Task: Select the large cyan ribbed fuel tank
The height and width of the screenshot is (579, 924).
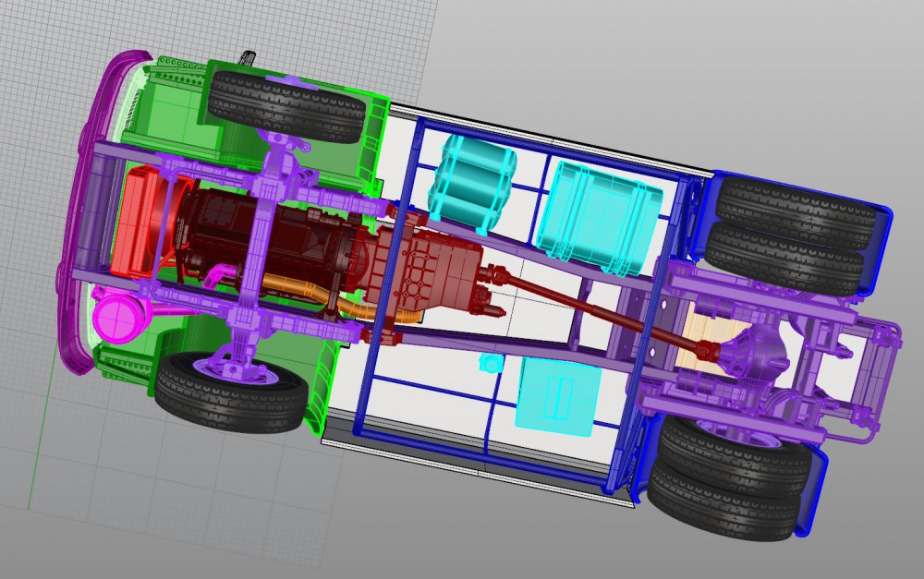Action: coord(598,218)
